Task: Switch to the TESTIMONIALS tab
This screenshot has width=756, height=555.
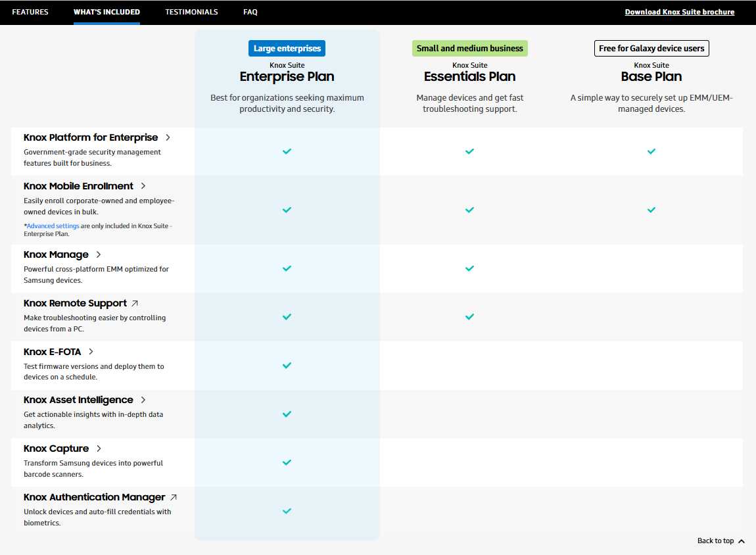Action: [191, 12]
